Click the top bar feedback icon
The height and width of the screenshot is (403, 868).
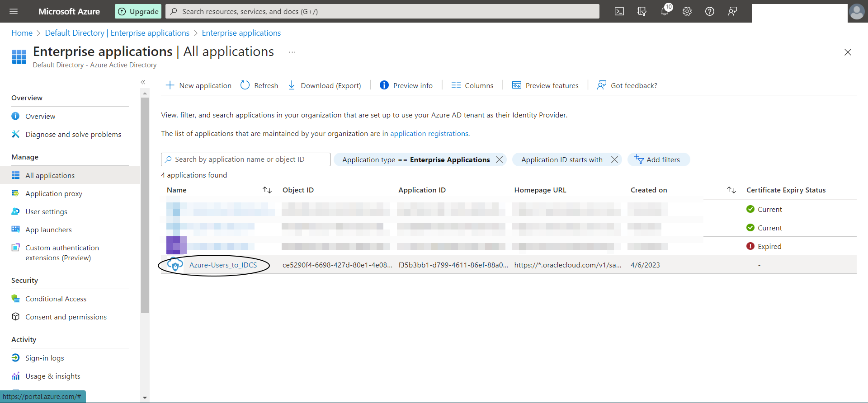coord(732,11)
